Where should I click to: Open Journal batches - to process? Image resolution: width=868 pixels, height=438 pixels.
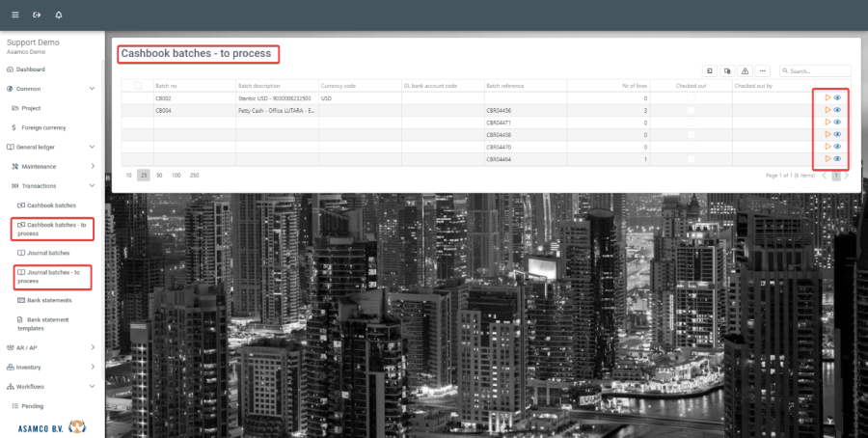tap(57, 277)
